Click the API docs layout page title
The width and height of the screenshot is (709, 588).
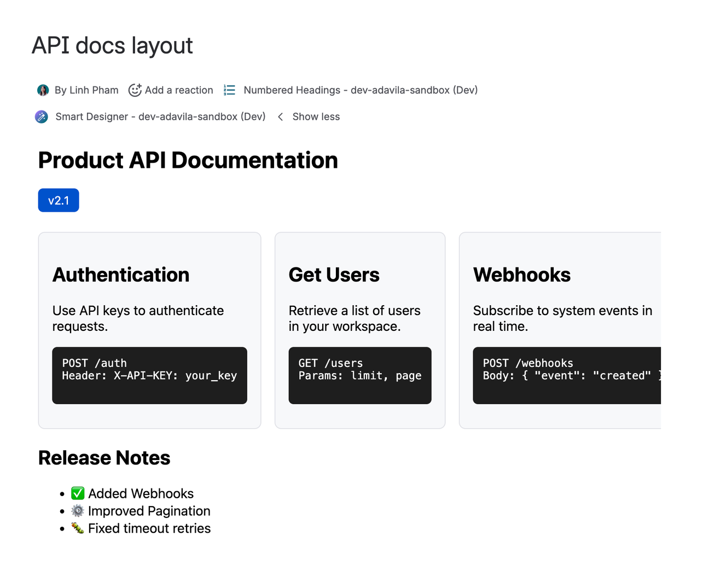coord(112,46)
